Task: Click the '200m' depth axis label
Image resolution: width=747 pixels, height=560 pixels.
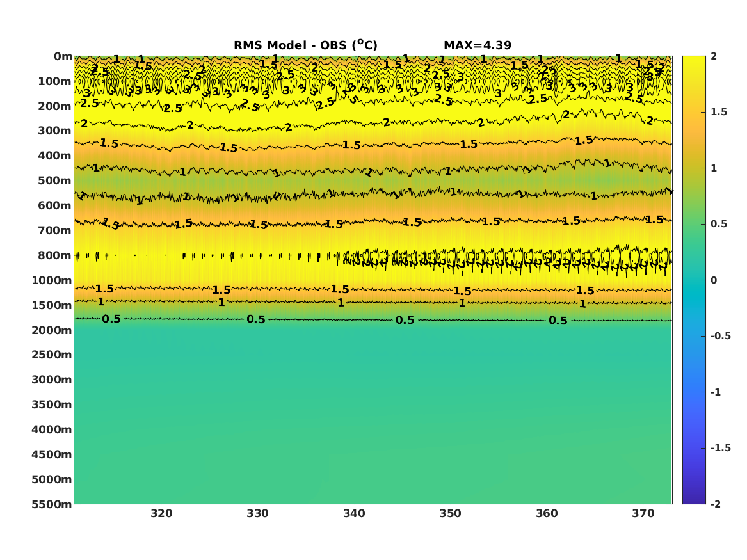Action: (x=55, y=106)
